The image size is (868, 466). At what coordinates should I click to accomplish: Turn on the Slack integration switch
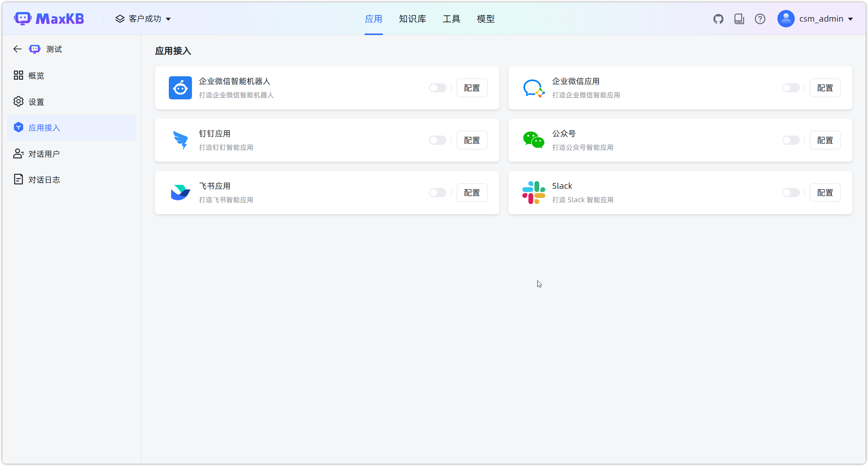(x=791, y=193)
